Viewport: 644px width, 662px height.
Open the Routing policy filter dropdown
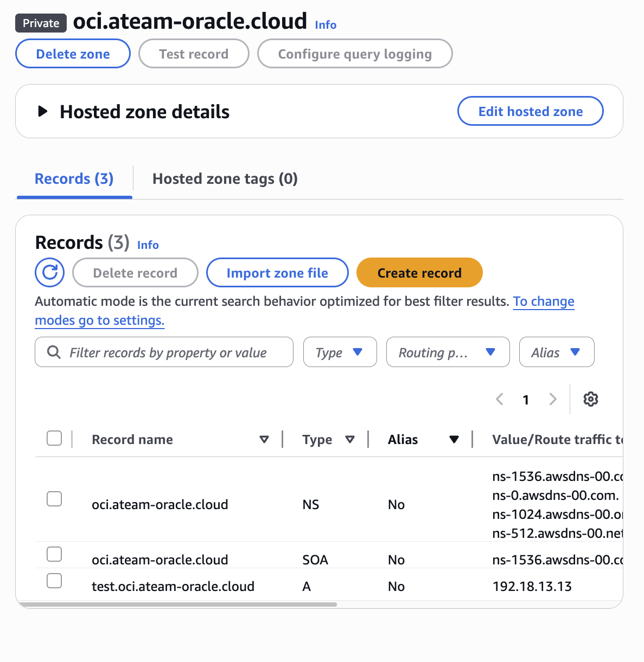tap(448, 352)
